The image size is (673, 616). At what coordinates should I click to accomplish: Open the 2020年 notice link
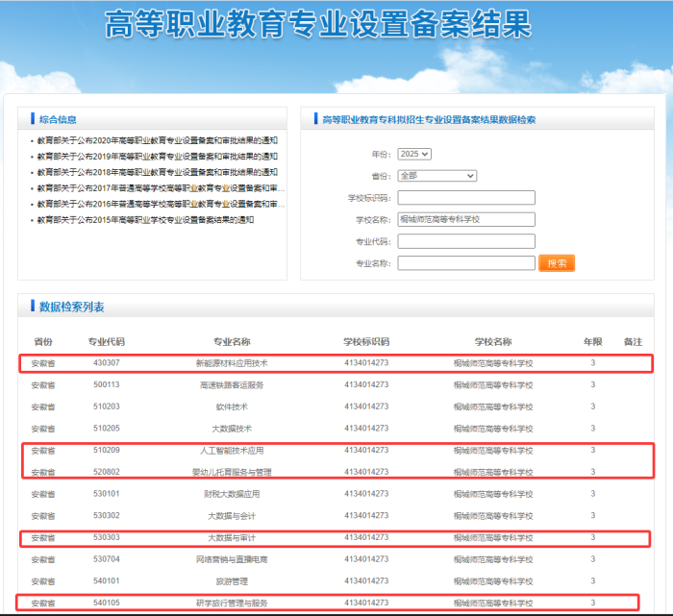(x=157, y=140)
